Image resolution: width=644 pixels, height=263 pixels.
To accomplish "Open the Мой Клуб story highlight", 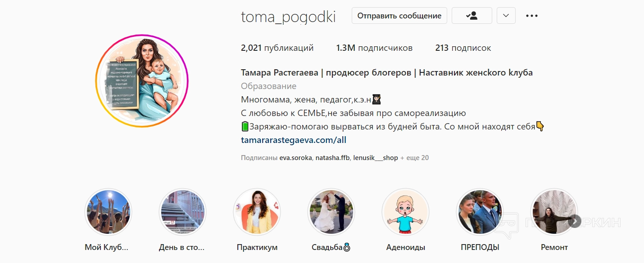I will point(108,212).
